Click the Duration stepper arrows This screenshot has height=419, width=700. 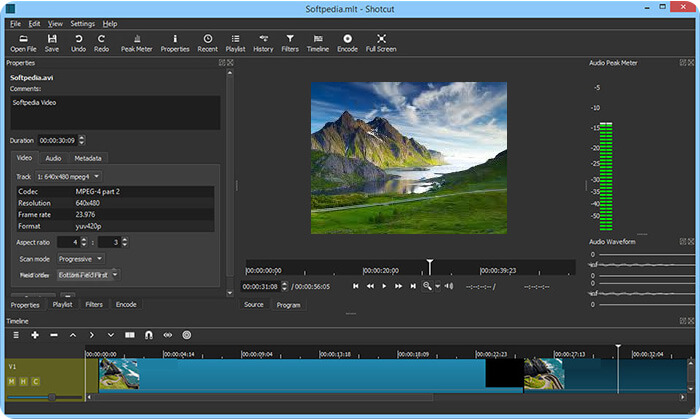click(82, 140)
